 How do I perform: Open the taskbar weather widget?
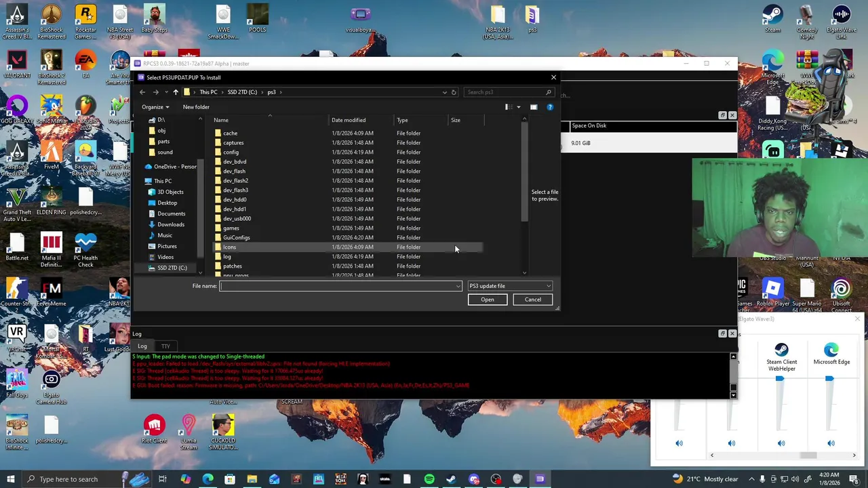point(705,479)
